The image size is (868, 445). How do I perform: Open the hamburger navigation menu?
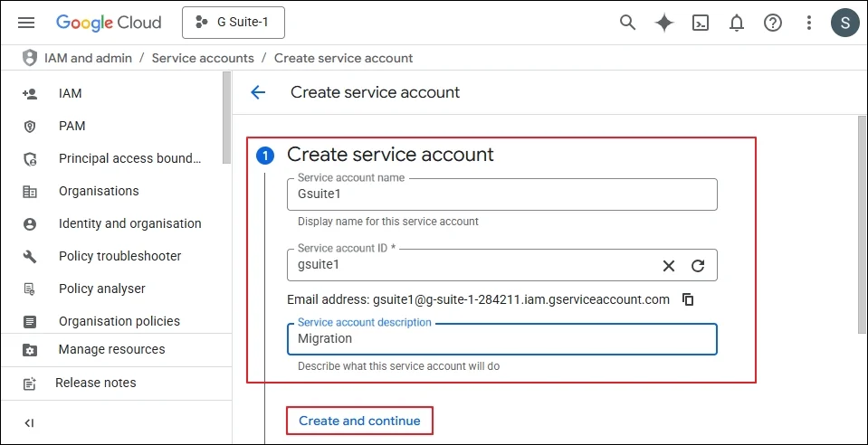(x=26, y=23)
